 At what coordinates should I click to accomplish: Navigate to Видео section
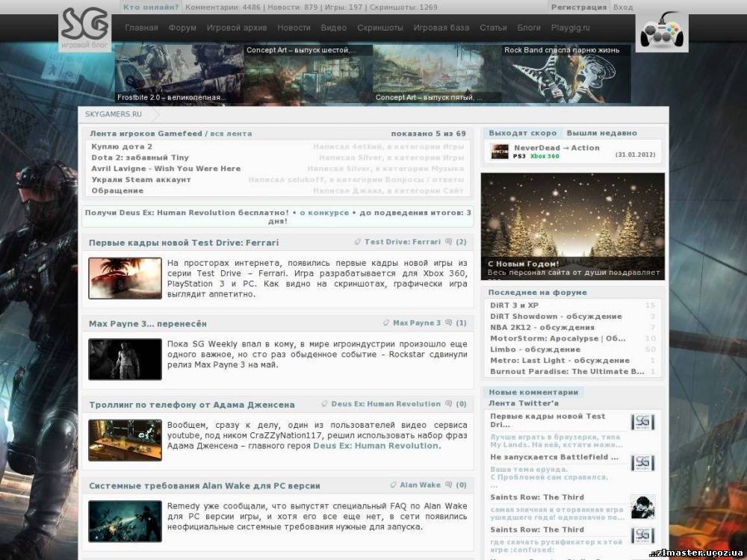(333, 28)
